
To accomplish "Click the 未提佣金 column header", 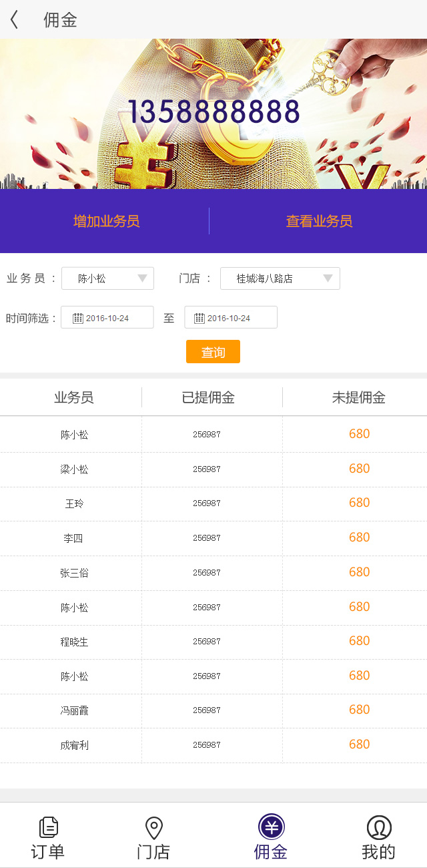I will (358, 398).
